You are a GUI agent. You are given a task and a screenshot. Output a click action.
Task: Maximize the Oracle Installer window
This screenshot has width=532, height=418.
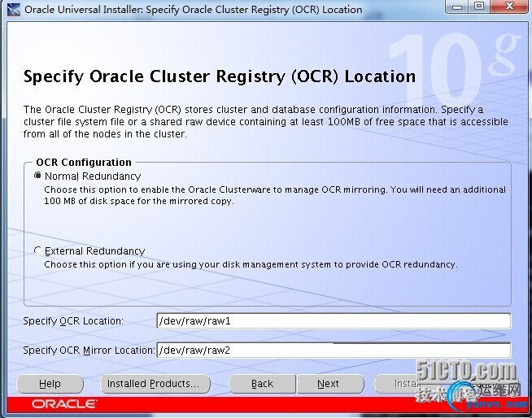click(x=479, y=7)
